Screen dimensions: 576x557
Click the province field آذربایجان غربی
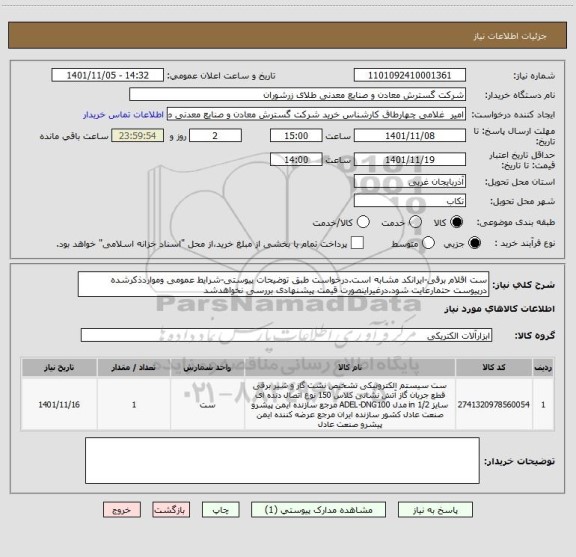410,182
